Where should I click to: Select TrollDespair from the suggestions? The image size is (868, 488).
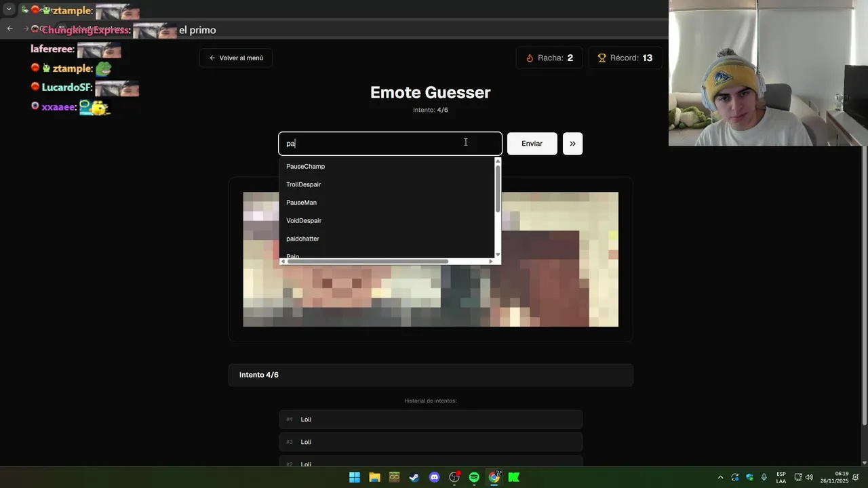click(x=387, y=184)
